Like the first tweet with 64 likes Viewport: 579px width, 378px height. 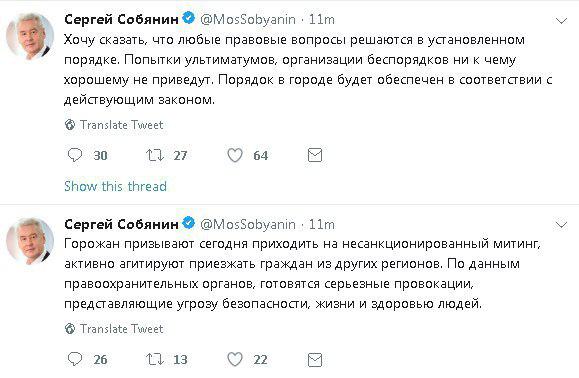[x=234, y=155]
